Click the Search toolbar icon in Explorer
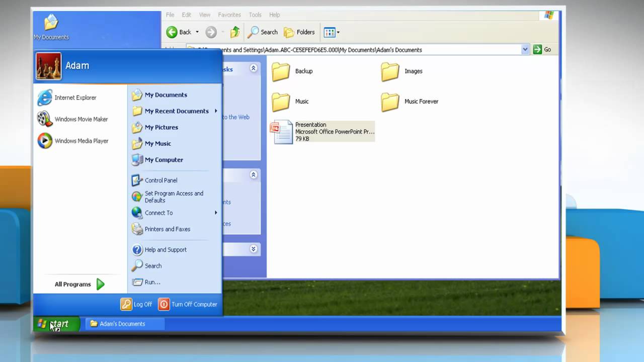 (x=262, y=32)
